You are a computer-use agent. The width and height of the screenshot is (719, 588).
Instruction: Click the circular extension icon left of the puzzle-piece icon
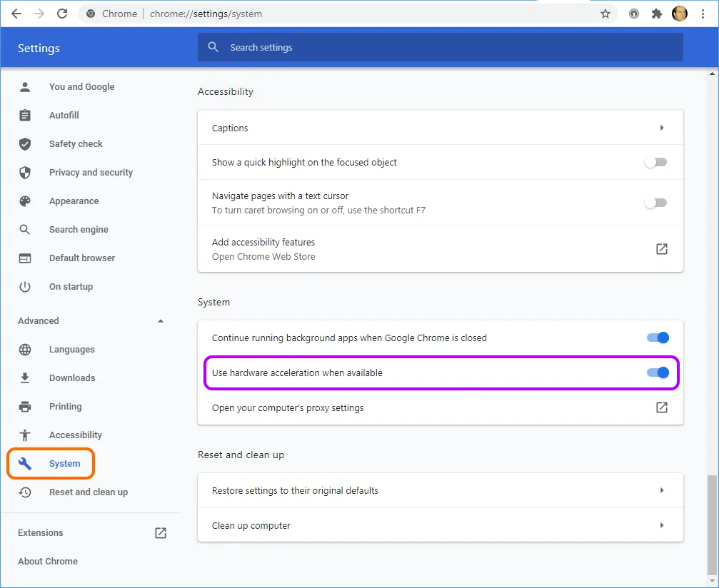click(634, 14)
